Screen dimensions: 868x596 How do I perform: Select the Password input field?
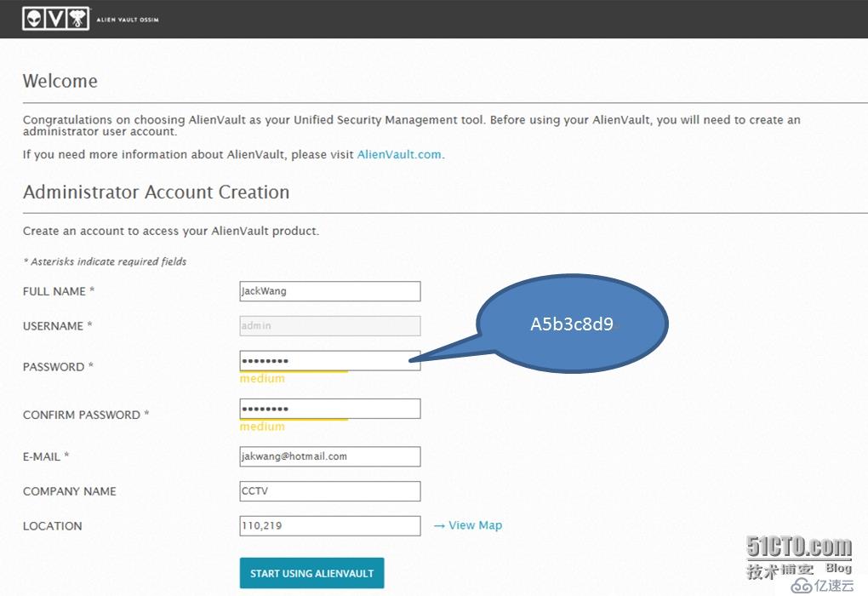tap(330, 361)
